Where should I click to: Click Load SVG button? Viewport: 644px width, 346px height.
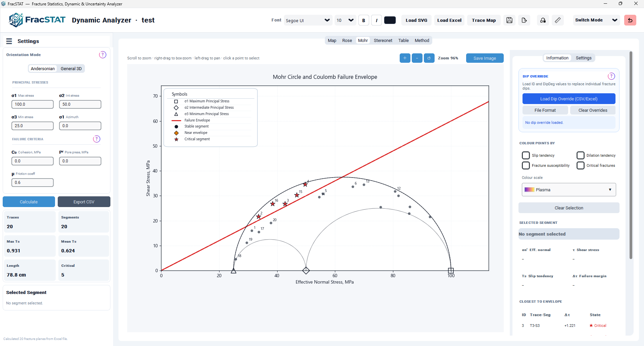[416, 20]
